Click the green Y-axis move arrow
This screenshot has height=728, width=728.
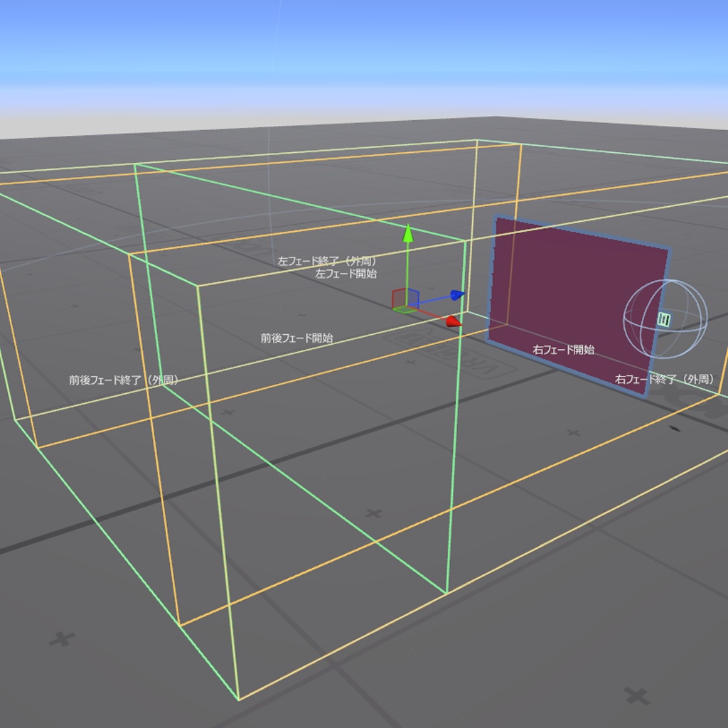(407, 233)
